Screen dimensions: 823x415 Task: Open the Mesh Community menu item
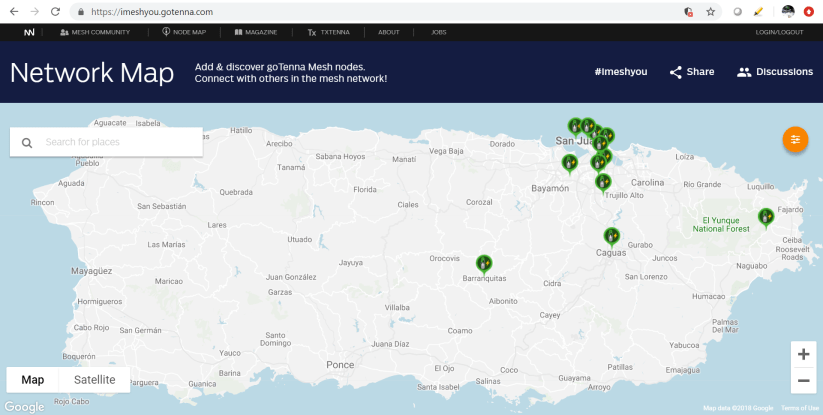[95, 32]
